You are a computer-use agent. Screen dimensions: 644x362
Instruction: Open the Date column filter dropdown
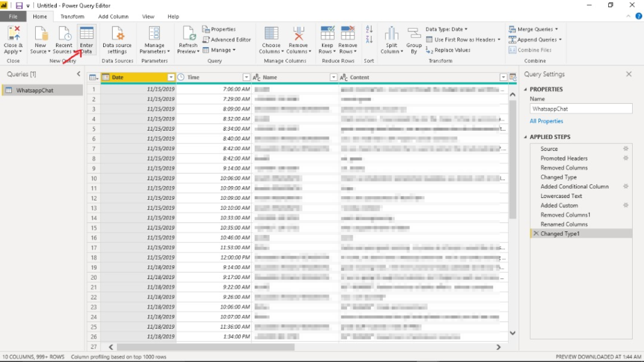coord(171,77)
